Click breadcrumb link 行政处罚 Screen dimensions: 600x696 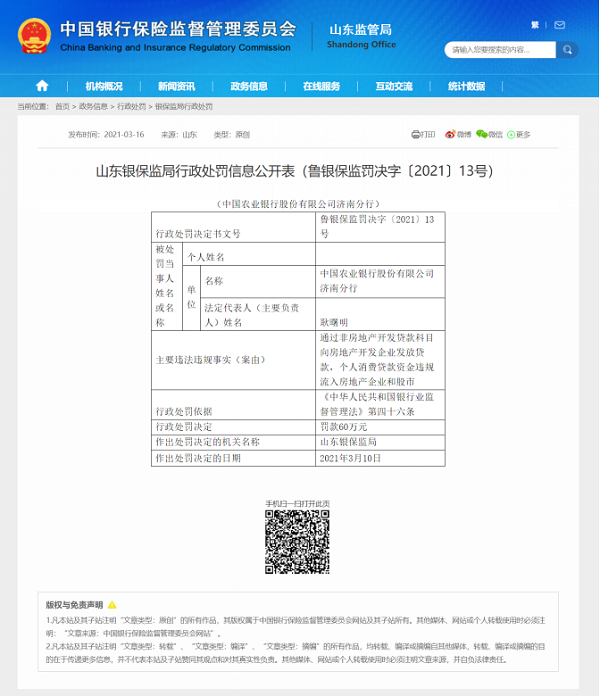[131, 107]
